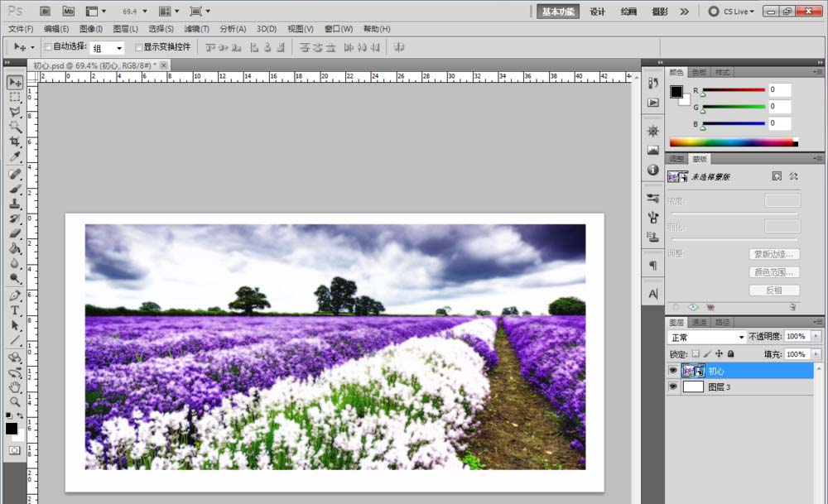
Task: Toggle lock all padlock icon
Action: tap(731, 353)
